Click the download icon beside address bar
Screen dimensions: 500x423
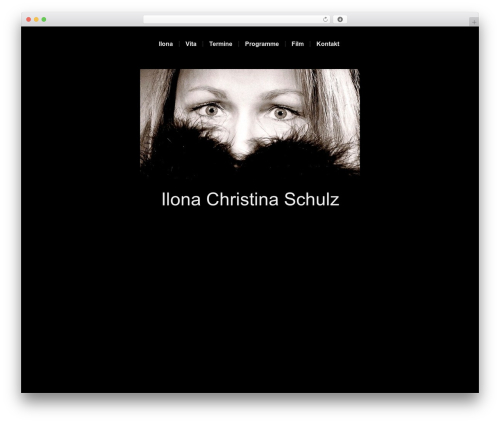click(x=340, y=20)
